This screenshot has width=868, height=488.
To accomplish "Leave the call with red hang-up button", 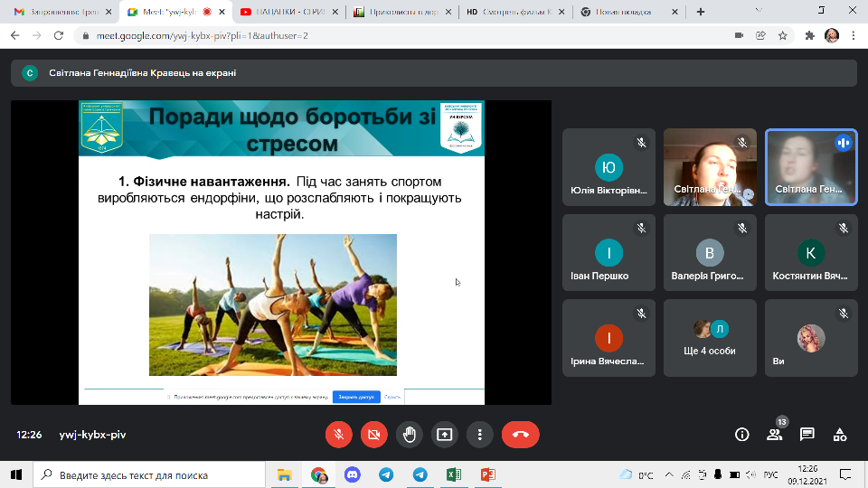I will [x=520, y=434].
